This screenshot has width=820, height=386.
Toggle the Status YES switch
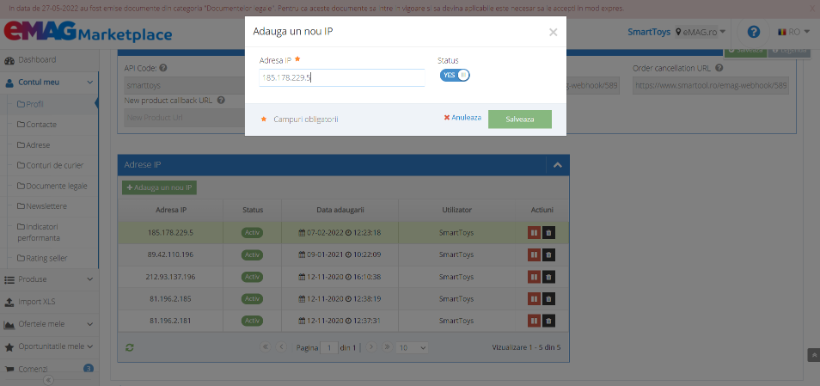coord(455,75)
